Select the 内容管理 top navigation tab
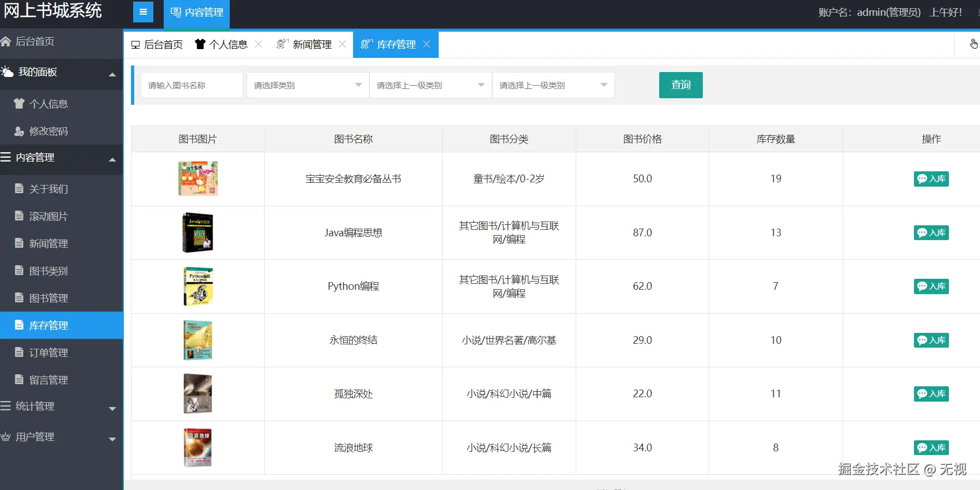 [197, 13]
